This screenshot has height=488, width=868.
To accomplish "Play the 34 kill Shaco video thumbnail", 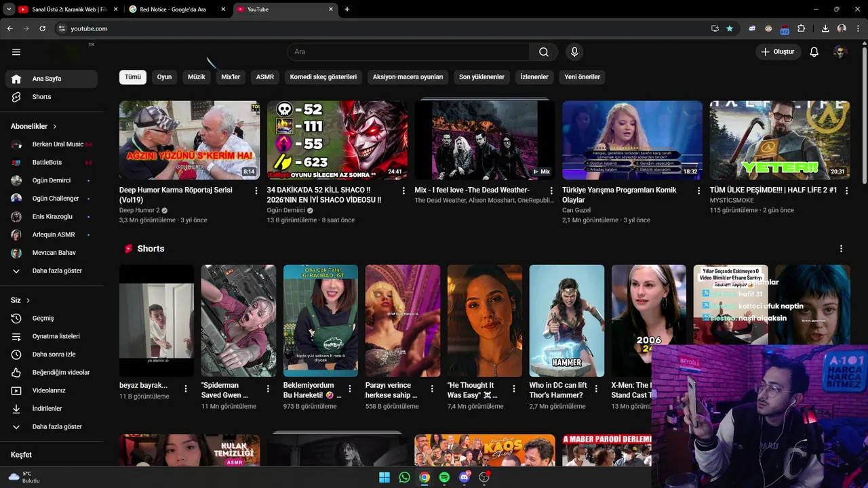I will [x=337, y=140].
